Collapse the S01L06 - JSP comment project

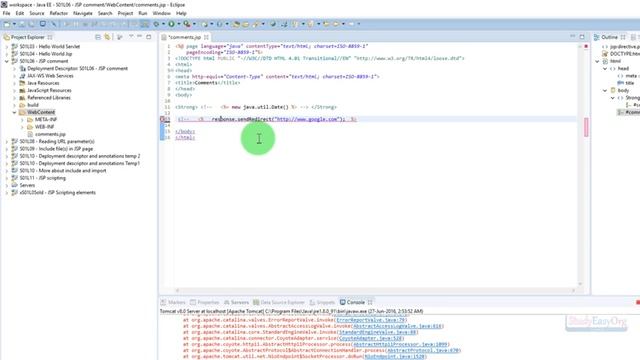pyautogui.click(x=7, y=61)
